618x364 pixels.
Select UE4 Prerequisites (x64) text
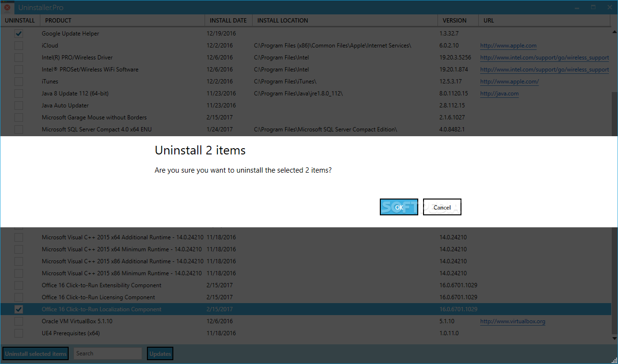click(71, 333)
